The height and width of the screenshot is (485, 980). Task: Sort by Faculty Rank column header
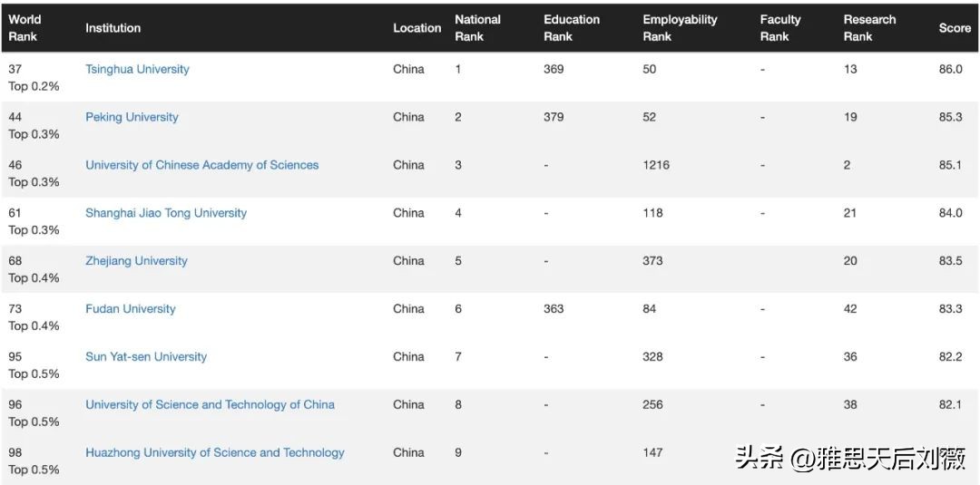780,28
